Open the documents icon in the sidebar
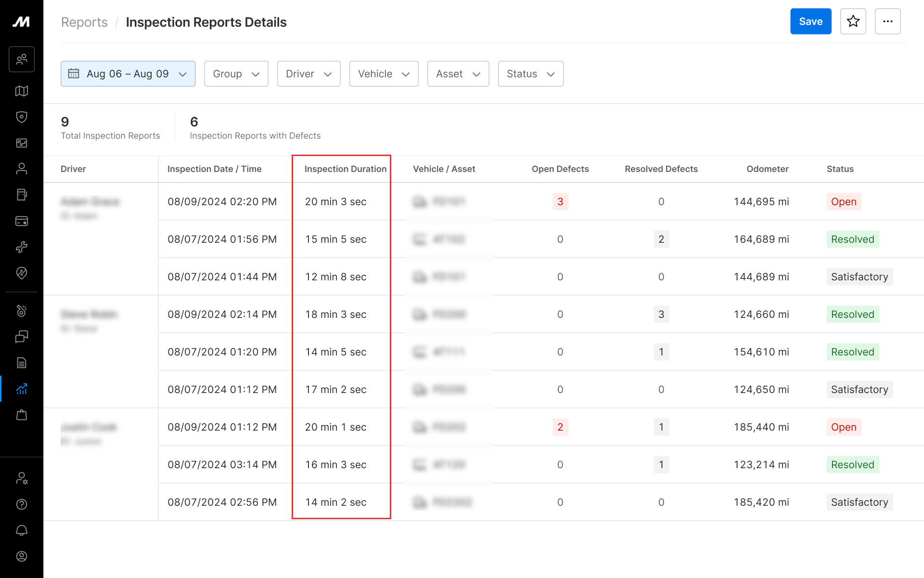 click(22, 363)
